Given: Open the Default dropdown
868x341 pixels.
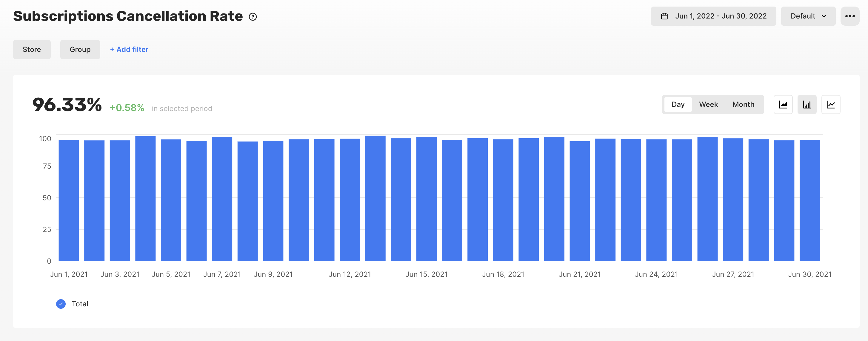Looking at the screenshot, I should [x=803, y=16].
